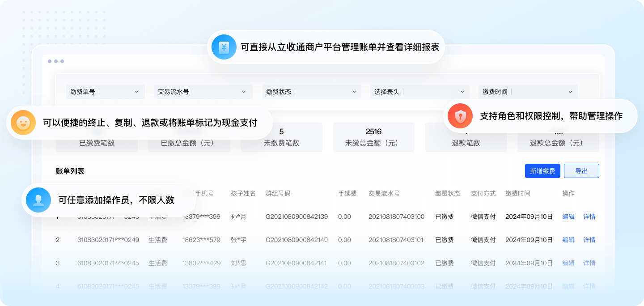
Task: Open 详情 in the 刘*思 row
Action: (589, 263)
